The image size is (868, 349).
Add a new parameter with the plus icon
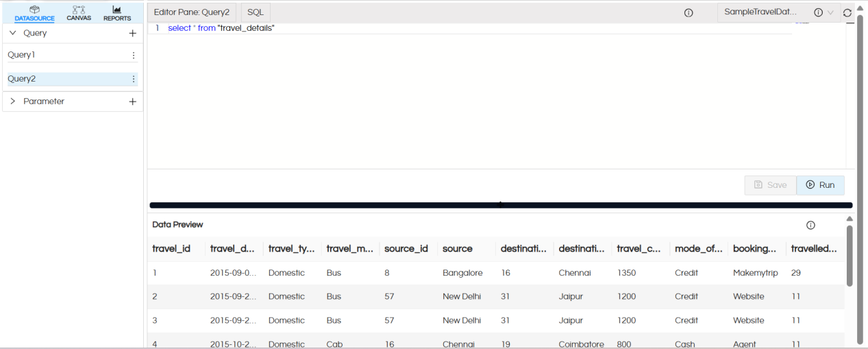[x=133, y=101]
